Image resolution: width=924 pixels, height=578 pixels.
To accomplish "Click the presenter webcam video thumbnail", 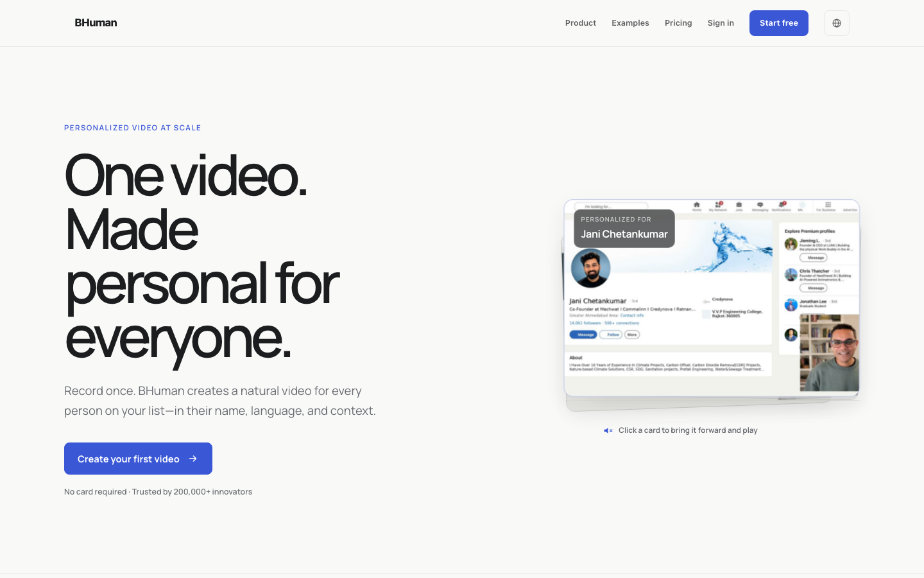I will point(829,353).
